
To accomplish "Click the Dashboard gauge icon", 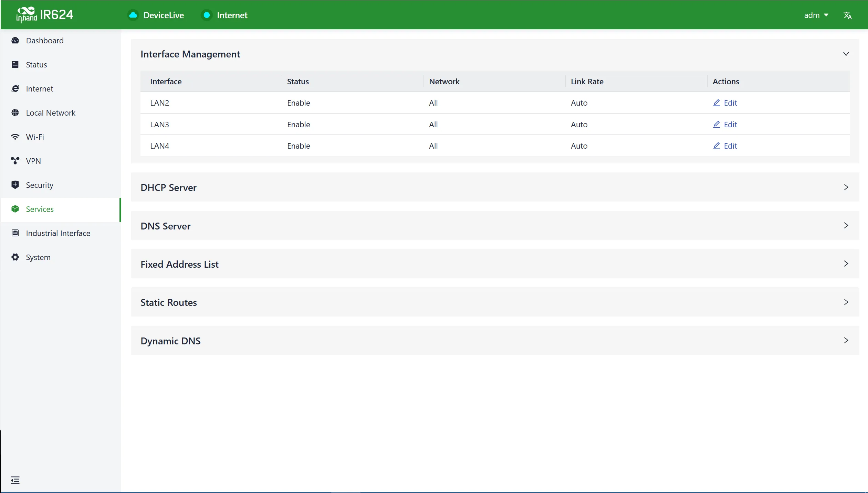I will [15, 41].
